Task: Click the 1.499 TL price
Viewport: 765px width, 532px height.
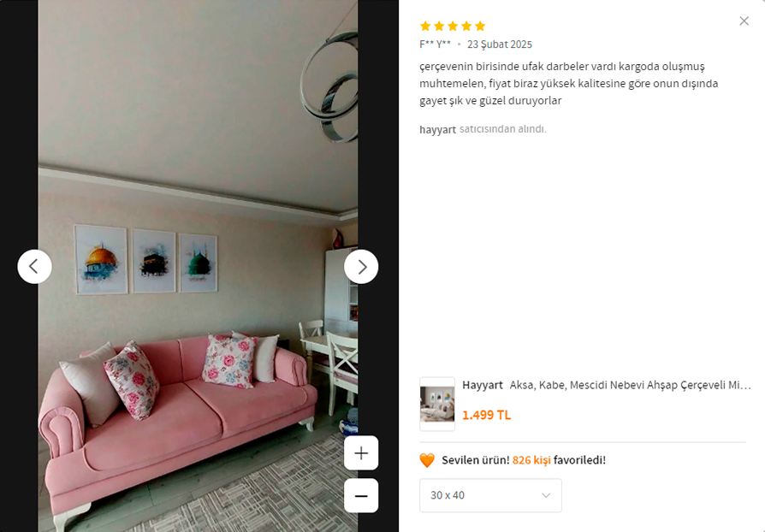Action: (486, 415)
